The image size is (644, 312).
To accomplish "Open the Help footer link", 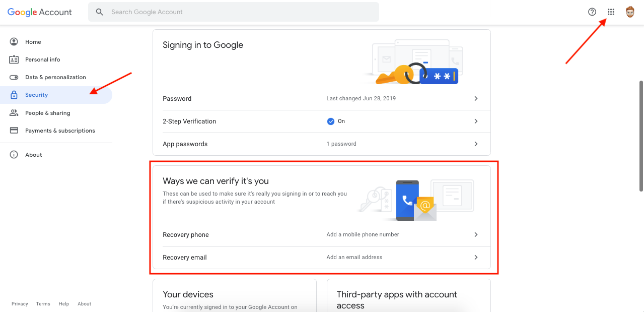I will (63, 304).
